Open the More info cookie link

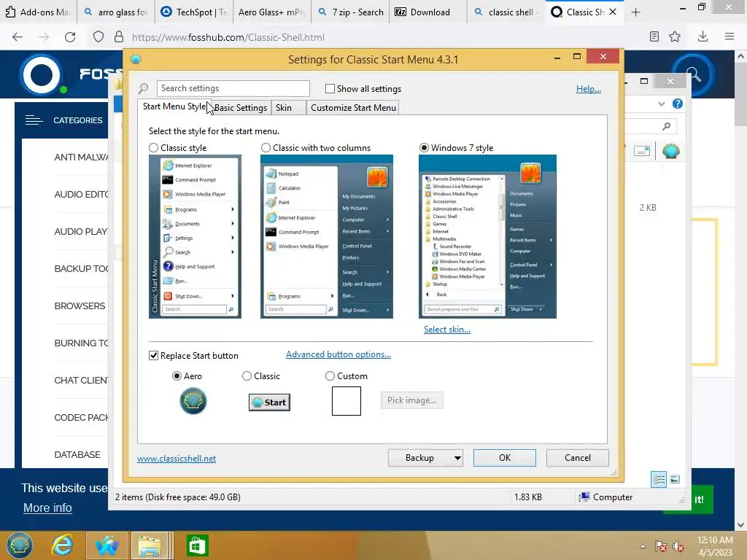tap(47, 508)
